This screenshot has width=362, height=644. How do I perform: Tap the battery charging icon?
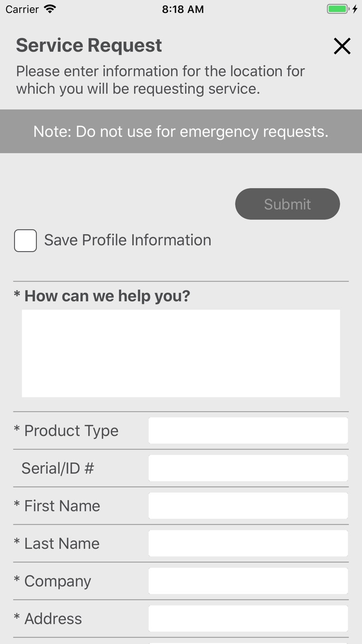point(342,9)
